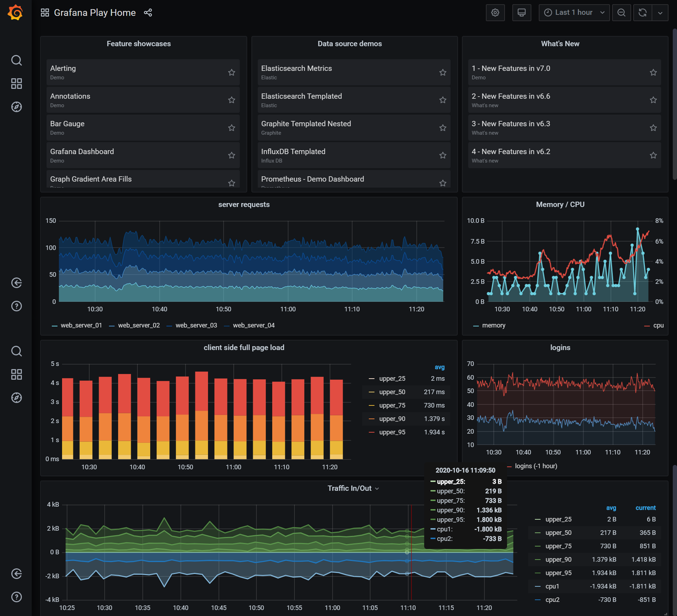Refresh the dashboard
This screenshot has width=677, height=616.
(x=642, y=13)
